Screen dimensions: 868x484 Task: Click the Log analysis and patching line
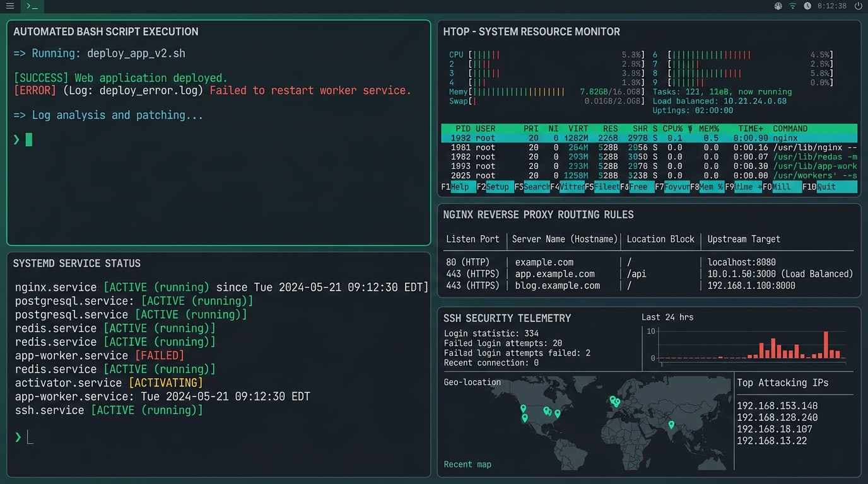(x=108, y=115)
